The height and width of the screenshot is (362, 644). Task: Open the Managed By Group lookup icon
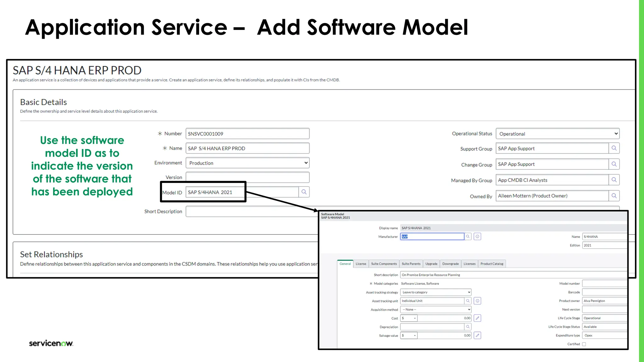pyautogui.click(x=614, y=180)
